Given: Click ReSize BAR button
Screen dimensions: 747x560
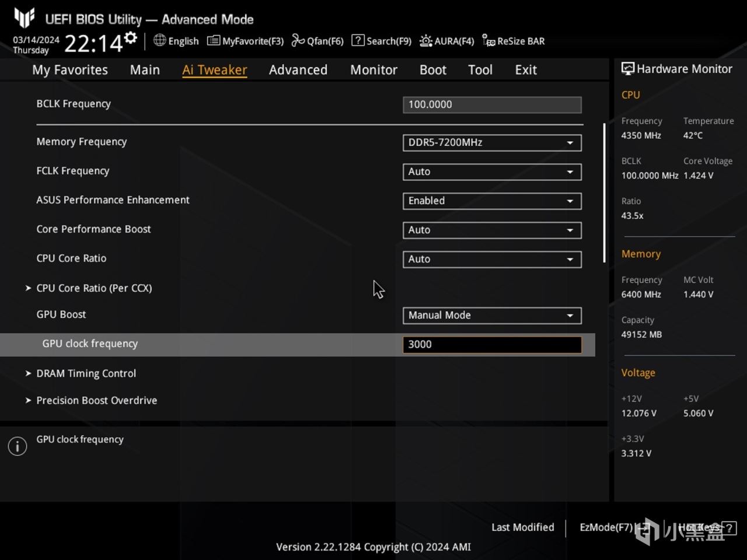Looking at the screenshot, I should (x=514, y=41).
